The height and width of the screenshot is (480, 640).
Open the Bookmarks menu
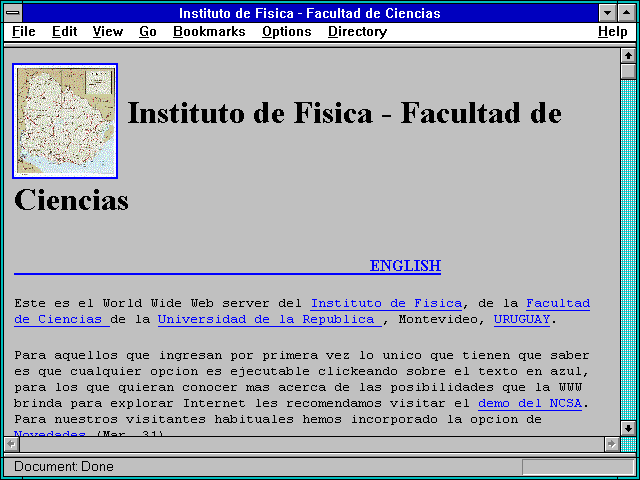coord(209,32)
